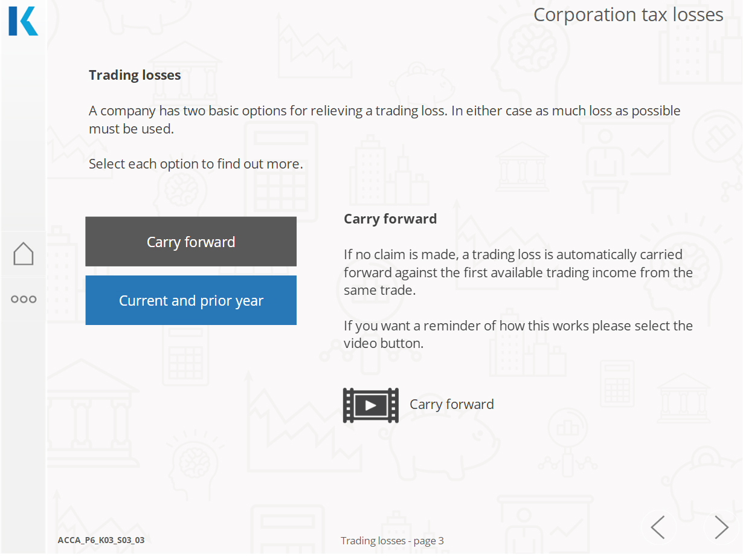Click the Carry forward label beside video icon
This screenshot has width=743, height=560.
tap(452, 404)
